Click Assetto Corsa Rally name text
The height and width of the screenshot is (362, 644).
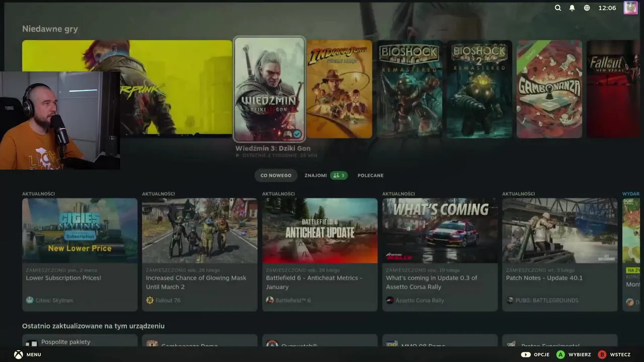tap(420, 300)
